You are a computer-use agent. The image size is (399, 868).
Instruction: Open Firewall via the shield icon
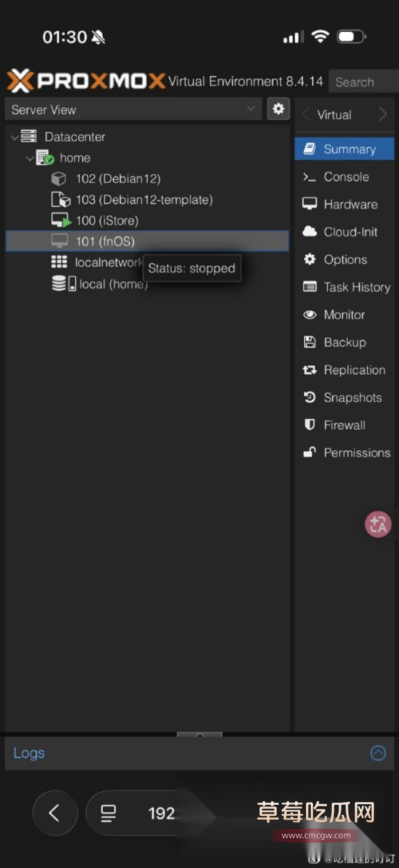tap(310, 425)
